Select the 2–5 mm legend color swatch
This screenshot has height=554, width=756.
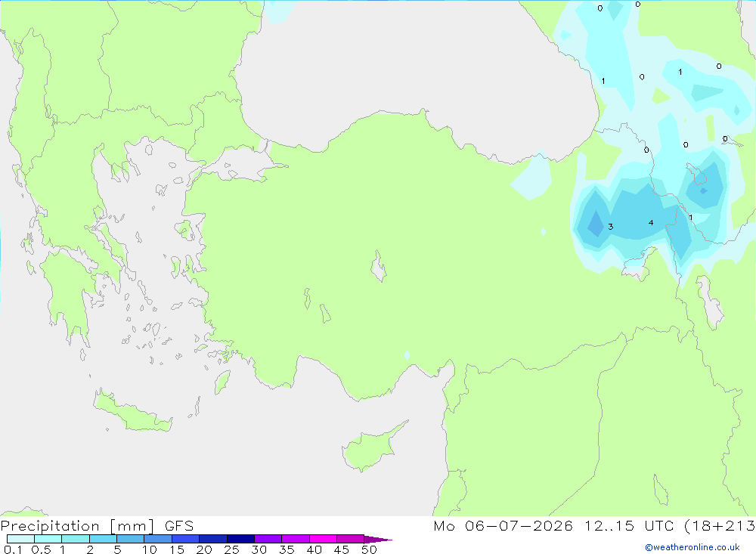coord(103,539)
